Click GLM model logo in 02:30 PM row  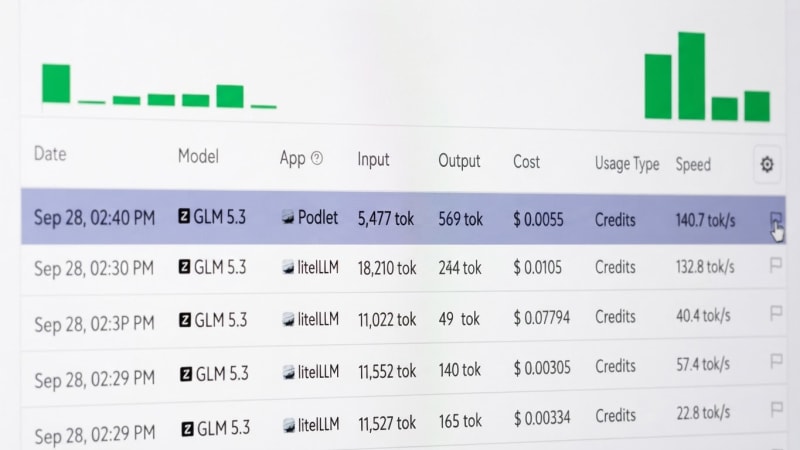click(x=184, y=266)
